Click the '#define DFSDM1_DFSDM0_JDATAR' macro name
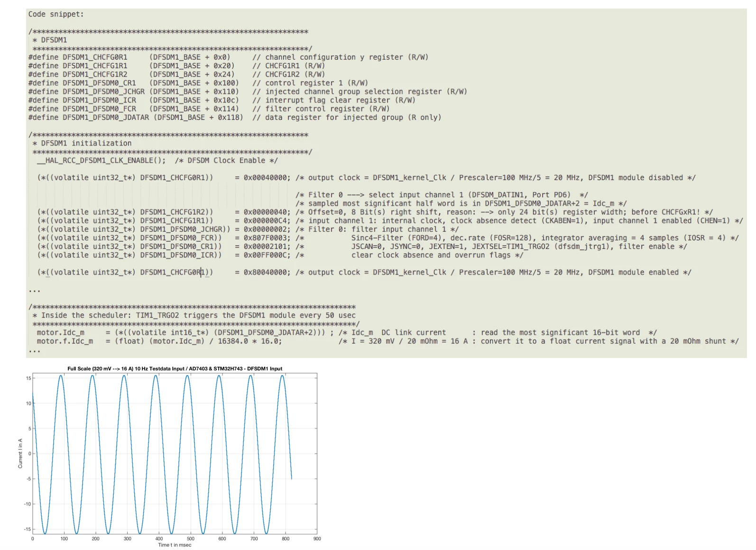The width and height of the screenshot is (756, 550). point(89,118)
